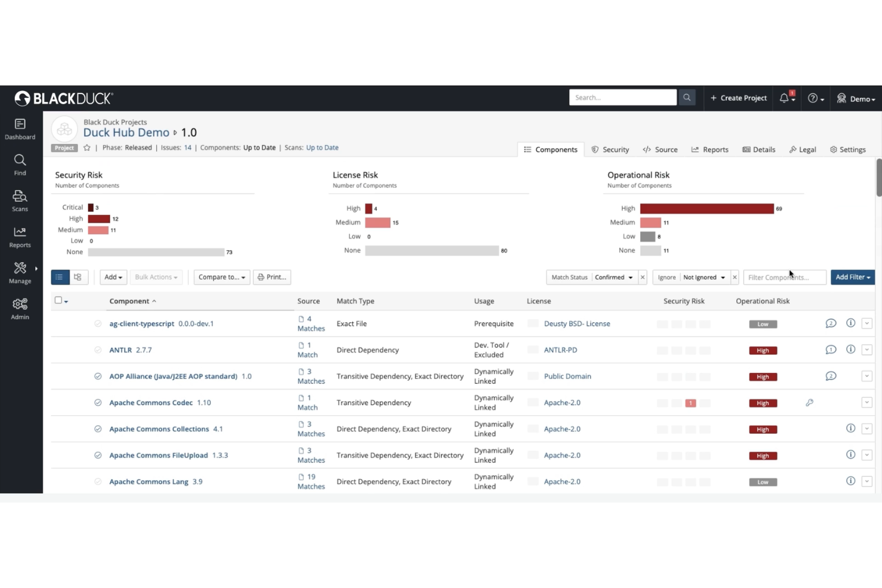Switch to the Details tab

pos(759,150)
